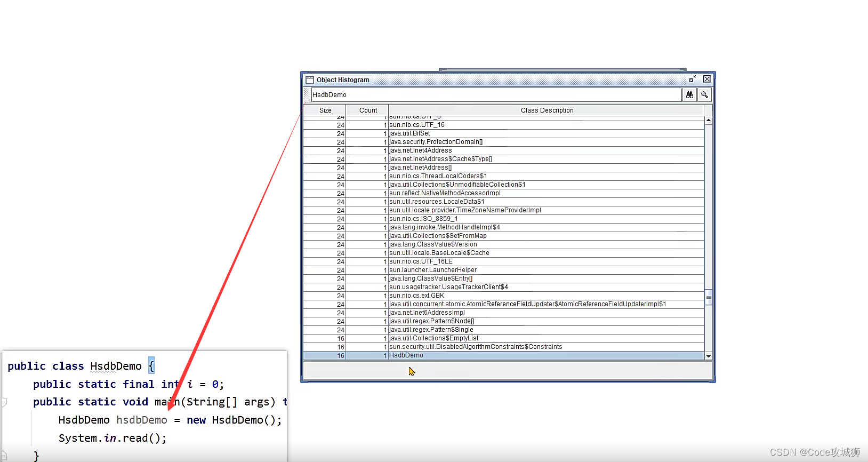Select the sun.nio.cs.ISO_8859_1 row
The width and height of the screenshot is (868, 462).
point(504,219)
